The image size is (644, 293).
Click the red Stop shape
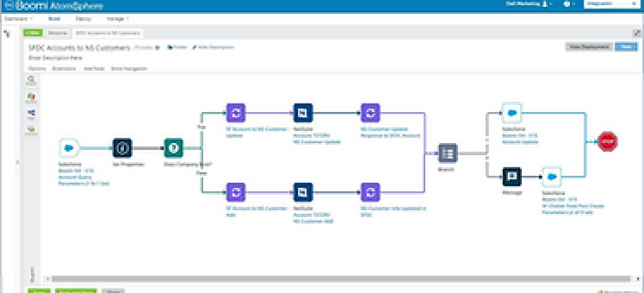pos(607,141)
